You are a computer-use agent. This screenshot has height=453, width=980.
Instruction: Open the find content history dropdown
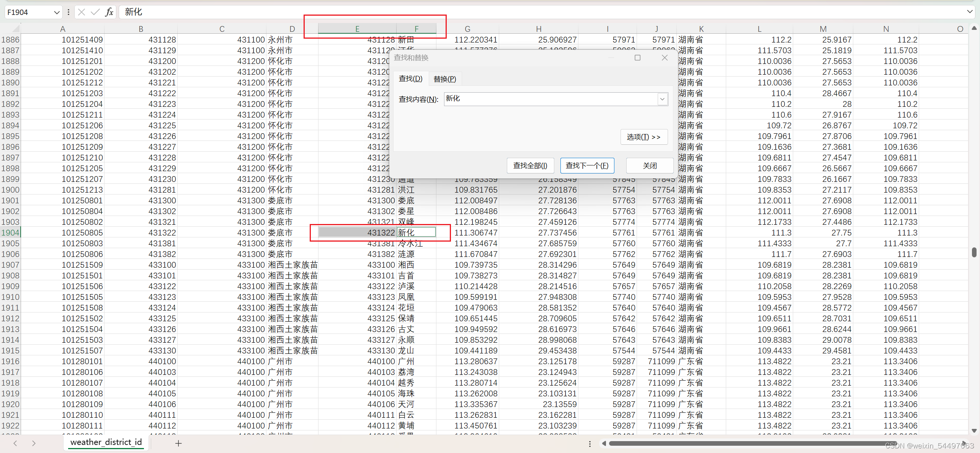[x=662, y=99]
